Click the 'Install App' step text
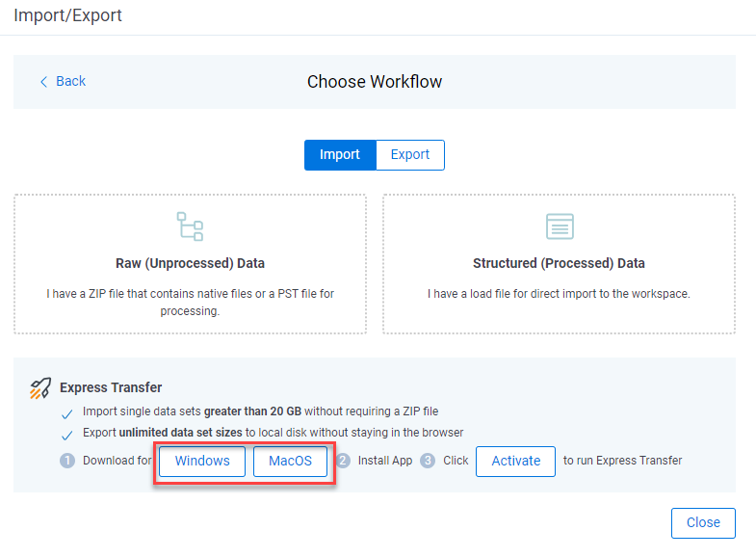This screenshot has width=756, height=557. [385, 461]
